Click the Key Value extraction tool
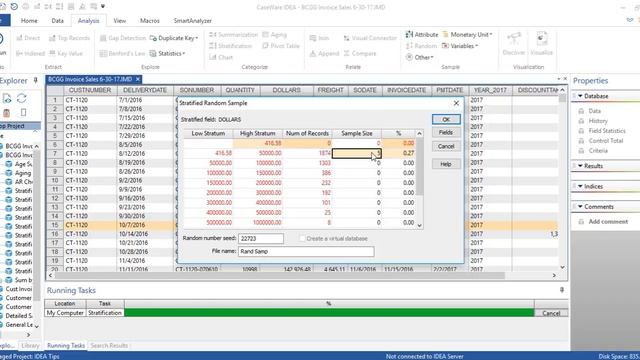The image size is (640, 360). click(66, 53)
